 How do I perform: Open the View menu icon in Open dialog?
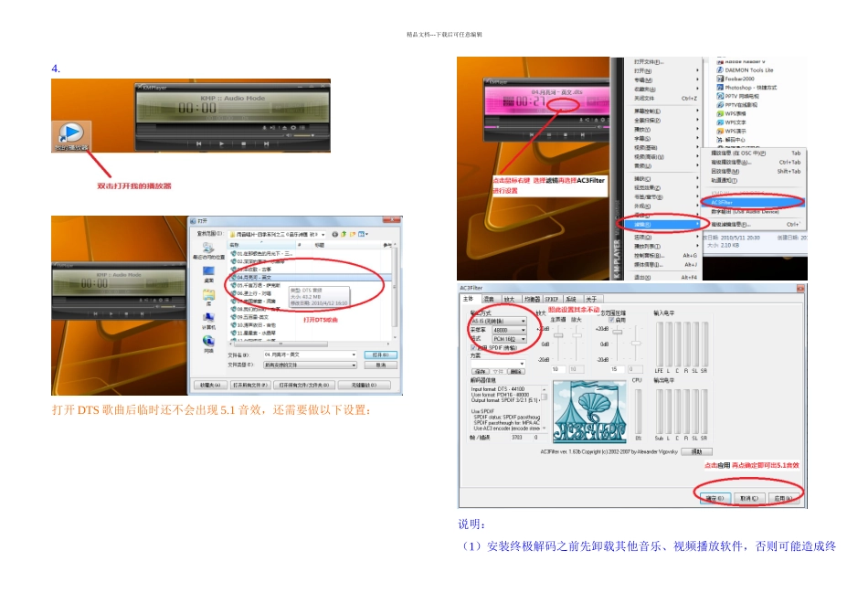tap(363, 234)
